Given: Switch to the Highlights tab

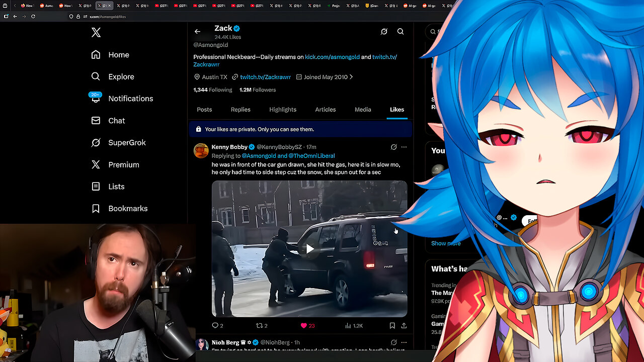Looking at the screenshot, I should tap(283, 110).
